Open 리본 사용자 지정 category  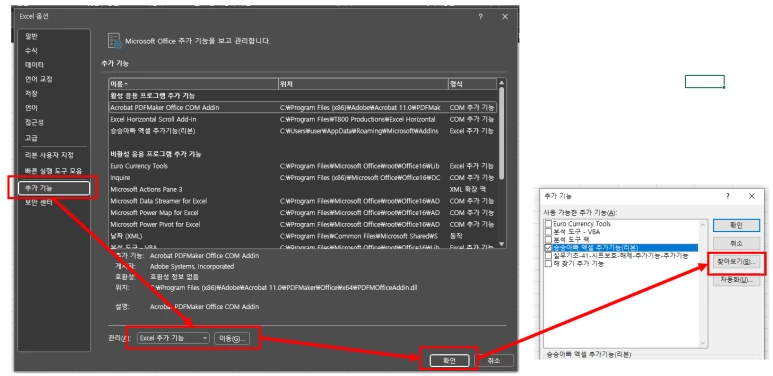coord(49,155)
